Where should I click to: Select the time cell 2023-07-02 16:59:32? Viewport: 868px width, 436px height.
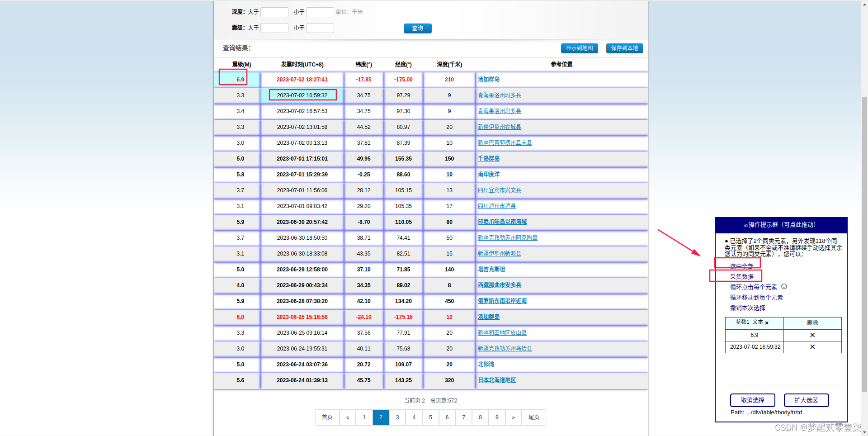[302, 95]
